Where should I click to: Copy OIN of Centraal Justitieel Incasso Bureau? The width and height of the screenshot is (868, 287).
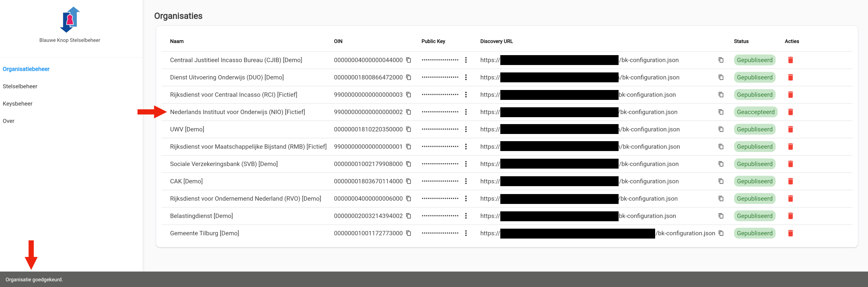pos(408,60)
